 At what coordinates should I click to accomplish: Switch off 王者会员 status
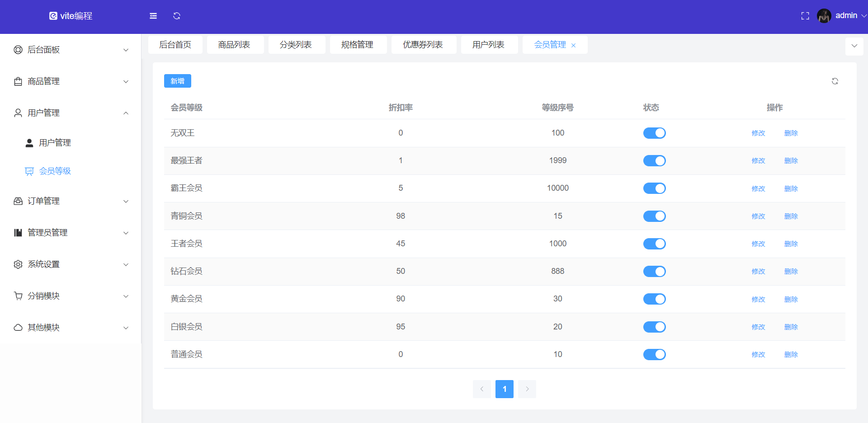[654, 244]
